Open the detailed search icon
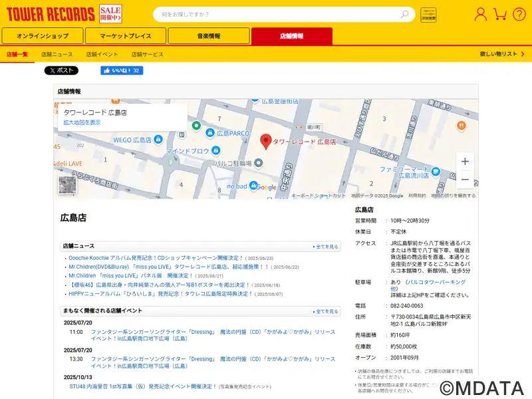532x399 pixels. (428, 15)
